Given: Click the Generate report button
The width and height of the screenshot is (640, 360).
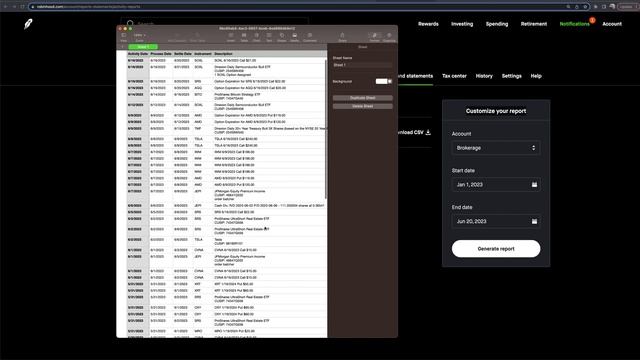Looking at the screenshot, I should click(496, 249).
